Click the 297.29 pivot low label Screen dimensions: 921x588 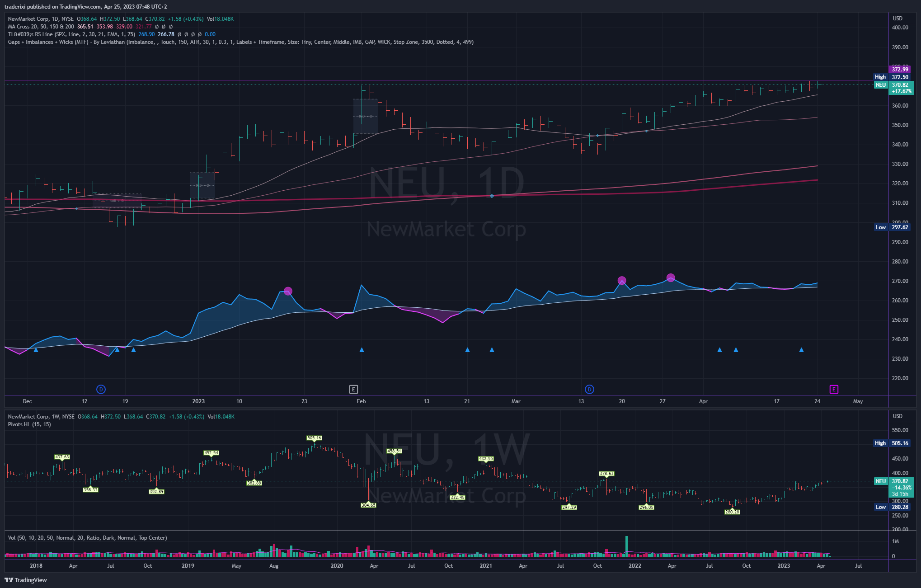(x=569, y=507)
